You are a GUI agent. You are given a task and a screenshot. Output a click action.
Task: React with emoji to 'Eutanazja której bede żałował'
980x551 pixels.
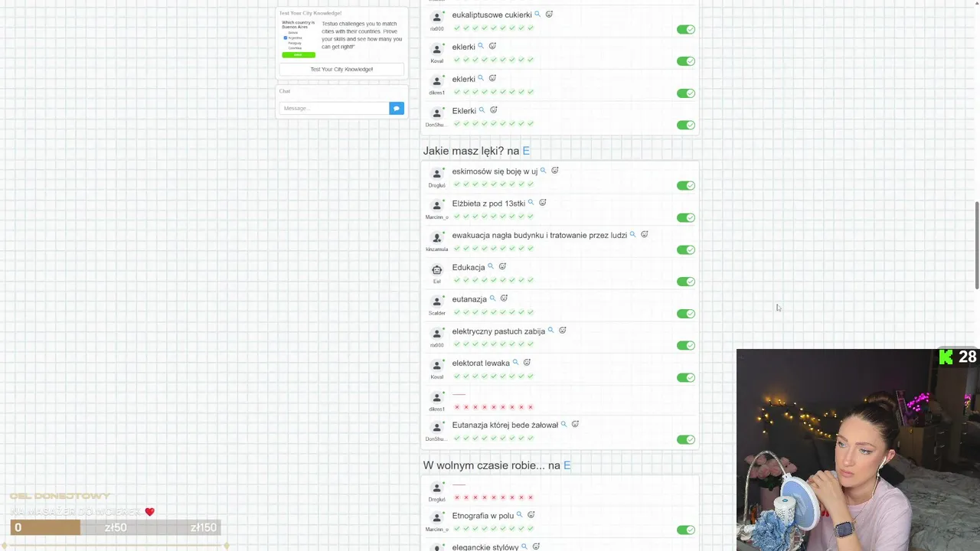click(x=575, y=424)
